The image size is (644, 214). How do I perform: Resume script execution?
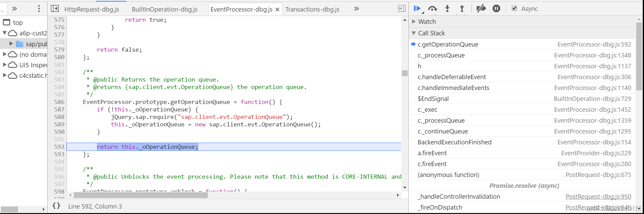click(x=418, y=9)
